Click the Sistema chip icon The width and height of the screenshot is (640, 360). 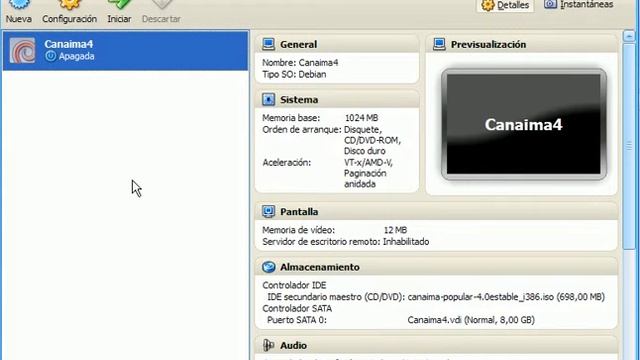[x=268, y=99]
